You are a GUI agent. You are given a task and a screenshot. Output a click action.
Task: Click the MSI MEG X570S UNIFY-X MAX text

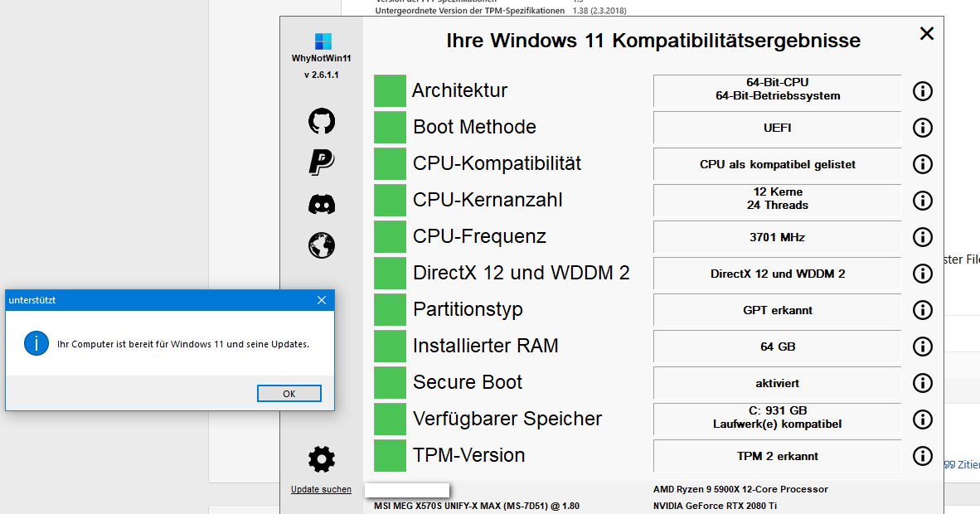pos(476,505)
